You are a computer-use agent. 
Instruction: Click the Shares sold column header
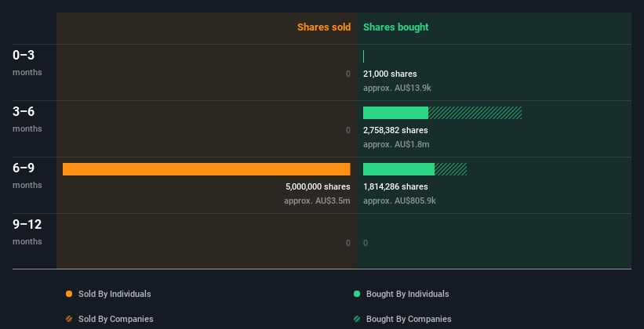click(324, 27)
